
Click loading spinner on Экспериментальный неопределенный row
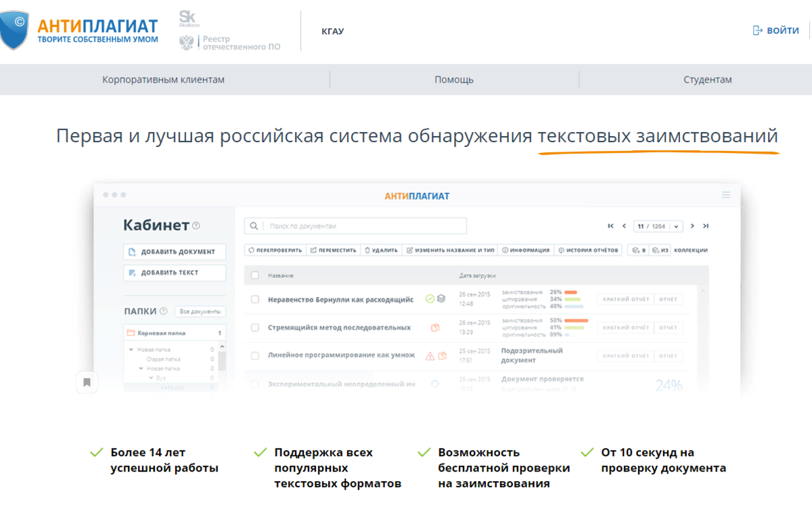pos(435,384)
